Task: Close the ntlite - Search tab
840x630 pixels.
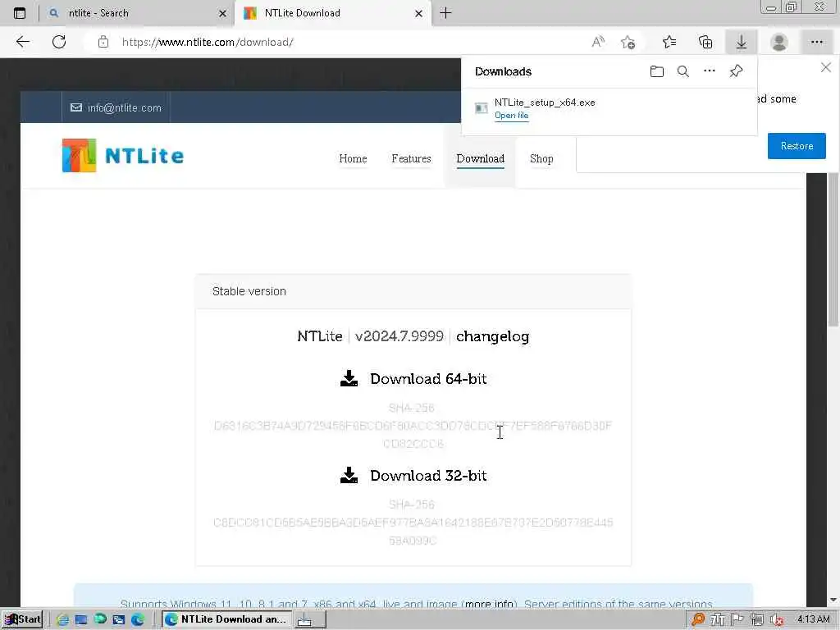Action: tap(222, 13)
